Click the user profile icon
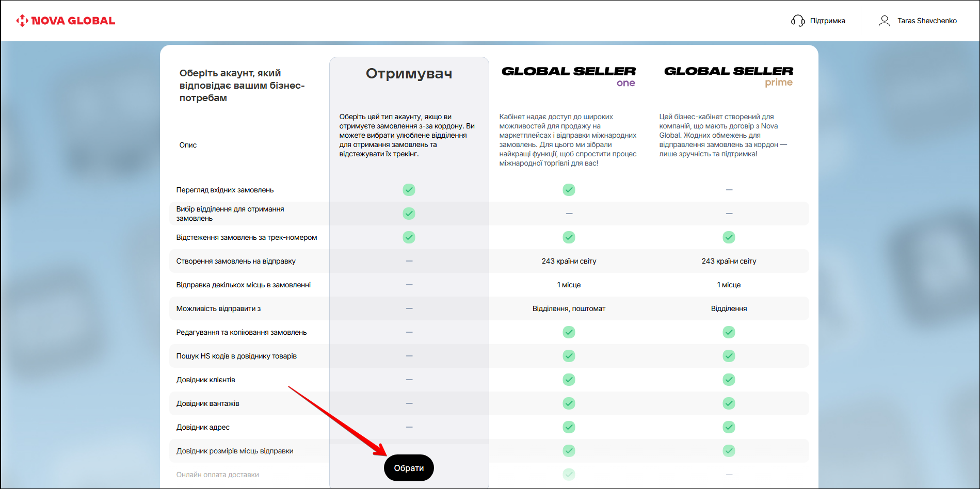 (x=884, y=21)
